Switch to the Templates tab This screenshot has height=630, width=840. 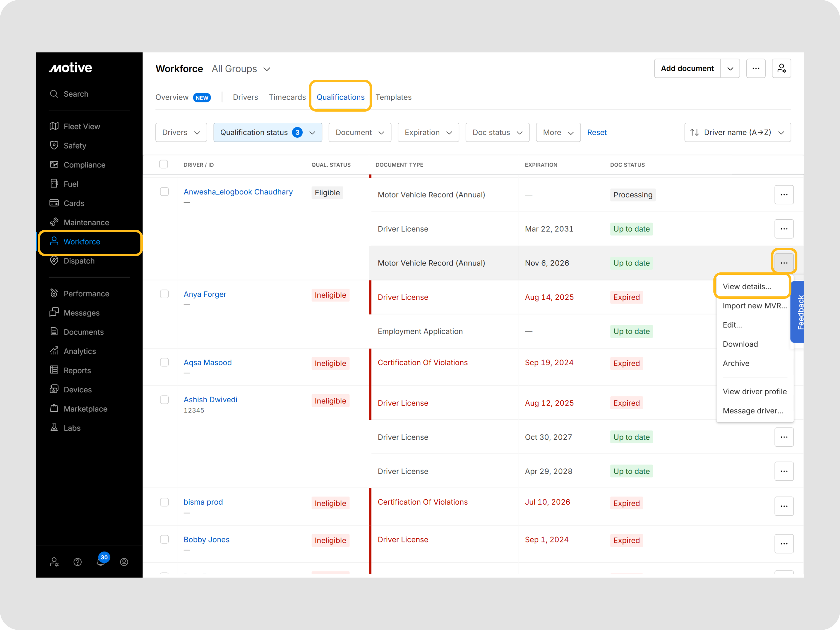(393, 97)
